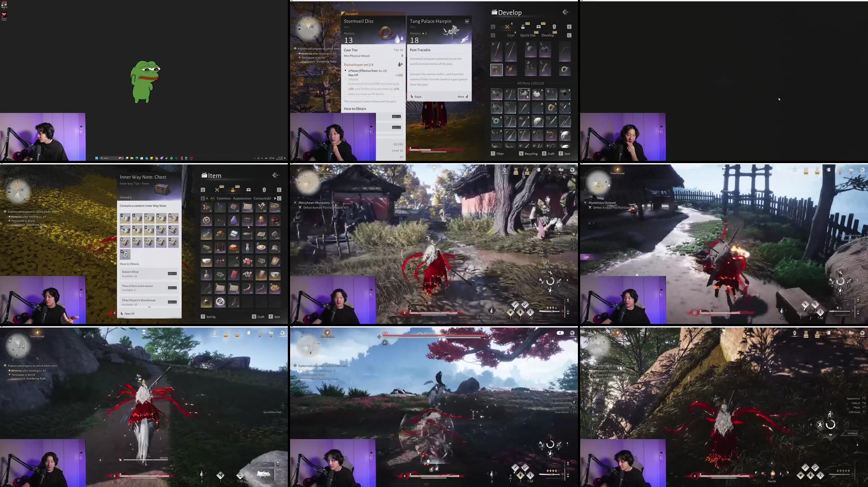Toggle Hide UI in the right-side control list

click(x=856, y=403)
